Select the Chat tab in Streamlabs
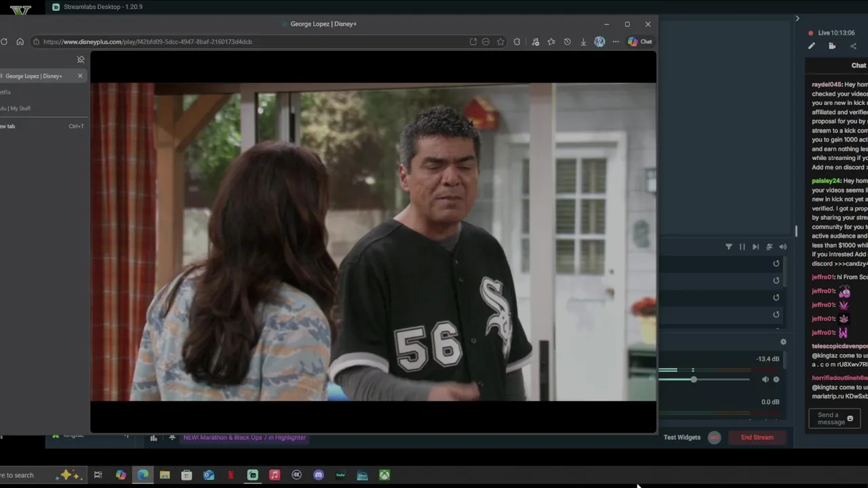The image size is (868, 488). click(x=859, y=66)
